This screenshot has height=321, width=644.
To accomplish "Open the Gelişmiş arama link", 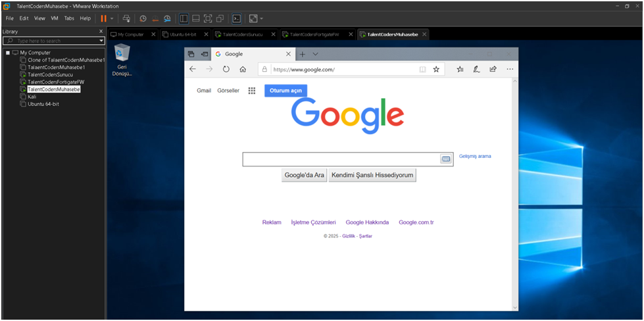I will point(475,157).
